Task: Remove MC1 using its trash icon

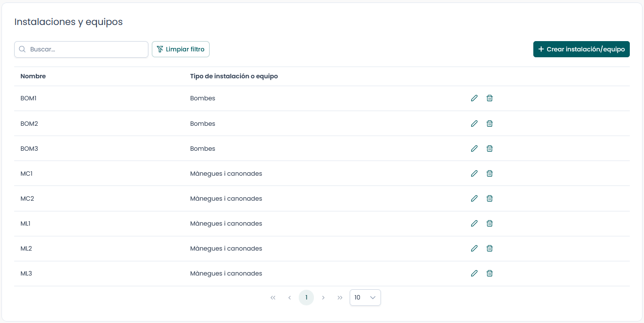Action: 489,173
